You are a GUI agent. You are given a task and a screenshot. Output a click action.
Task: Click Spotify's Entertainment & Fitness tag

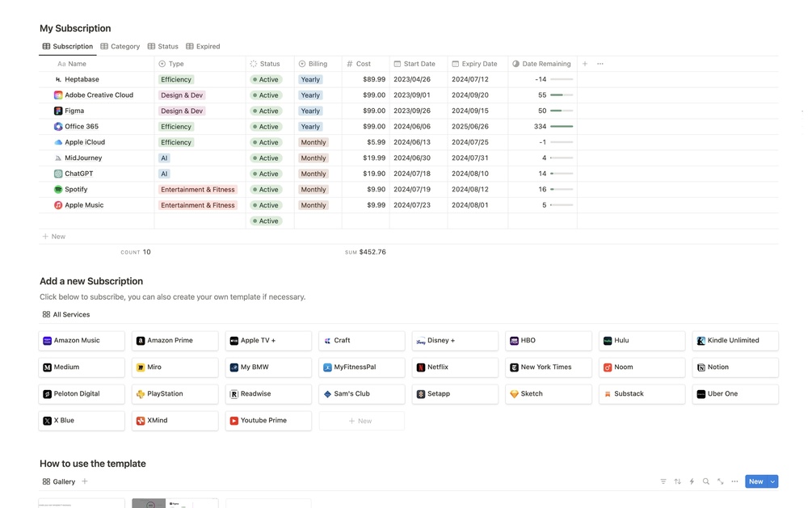click(198, 190)
